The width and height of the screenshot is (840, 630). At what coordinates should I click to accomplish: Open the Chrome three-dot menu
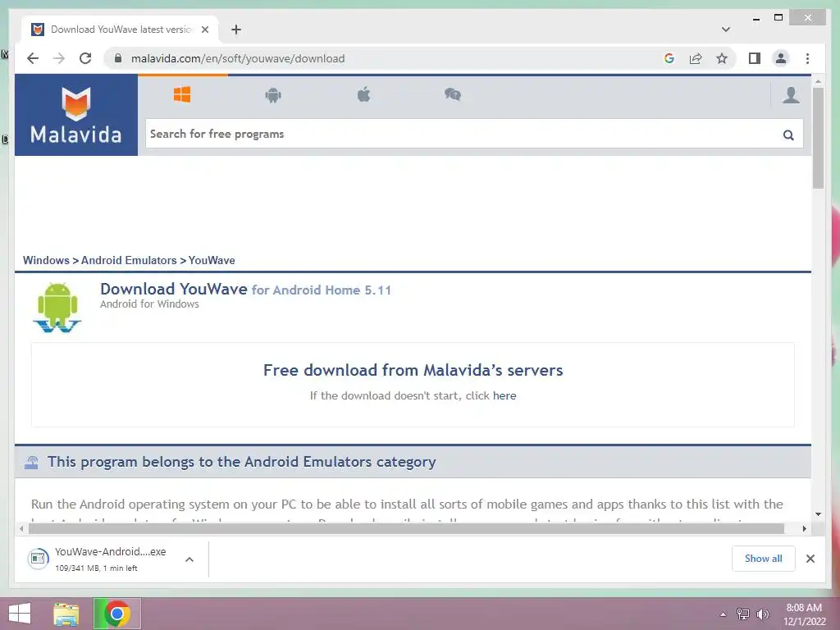click(x=807, y=58)
